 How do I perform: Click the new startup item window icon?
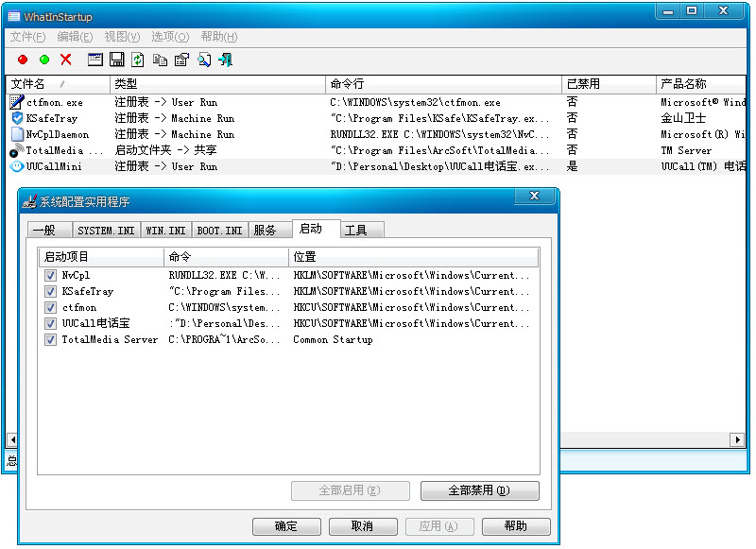click(x=95, y=60)
